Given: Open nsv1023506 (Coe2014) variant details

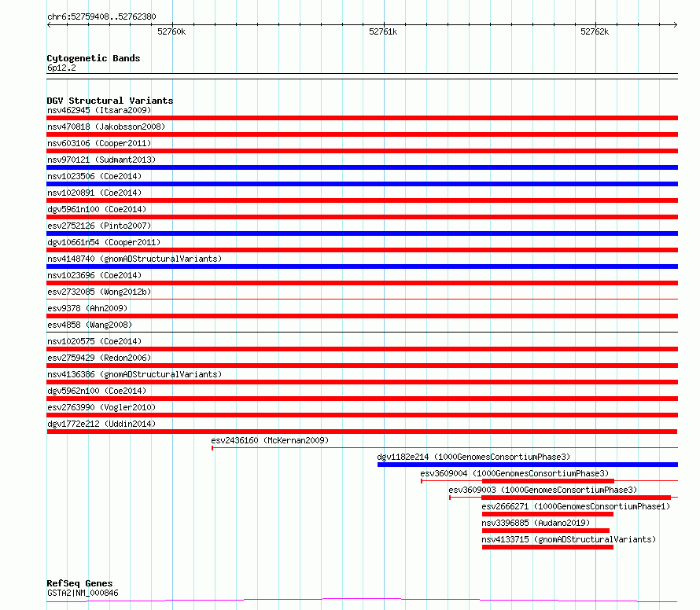Looking at the screenshot, I should pos(94,176).
